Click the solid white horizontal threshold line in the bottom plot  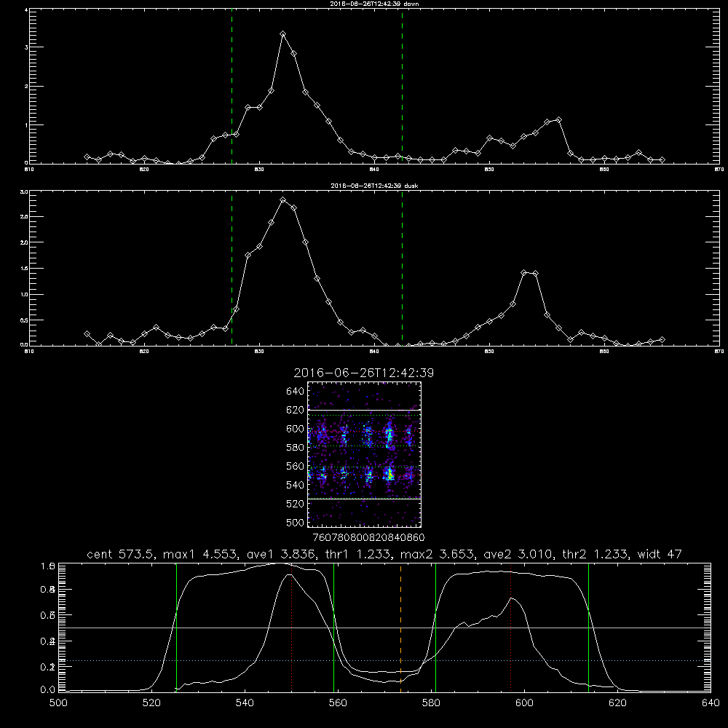point(384,628)
